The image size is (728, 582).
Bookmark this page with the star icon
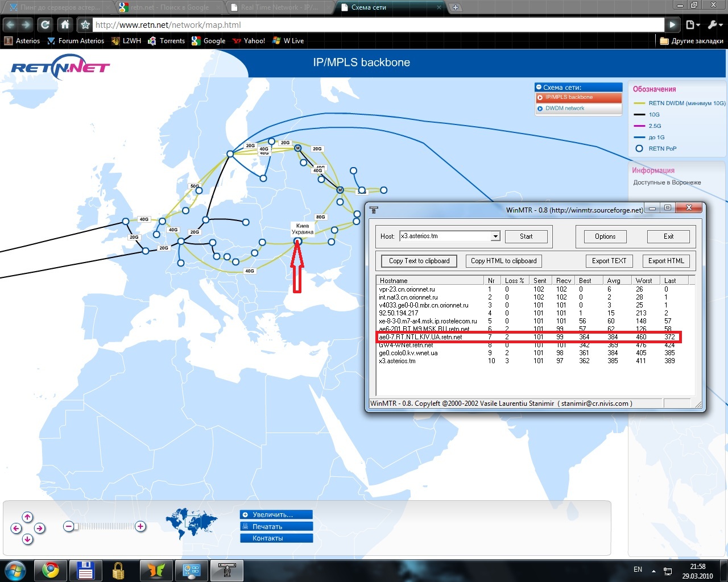85,25
